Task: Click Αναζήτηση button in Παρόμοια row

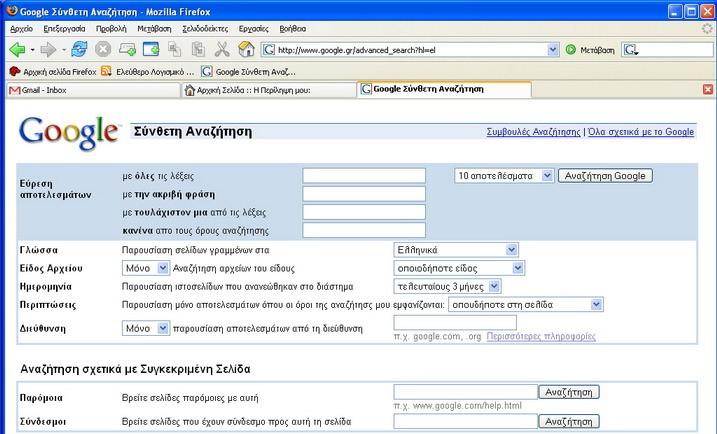Action: coord(569,392)
